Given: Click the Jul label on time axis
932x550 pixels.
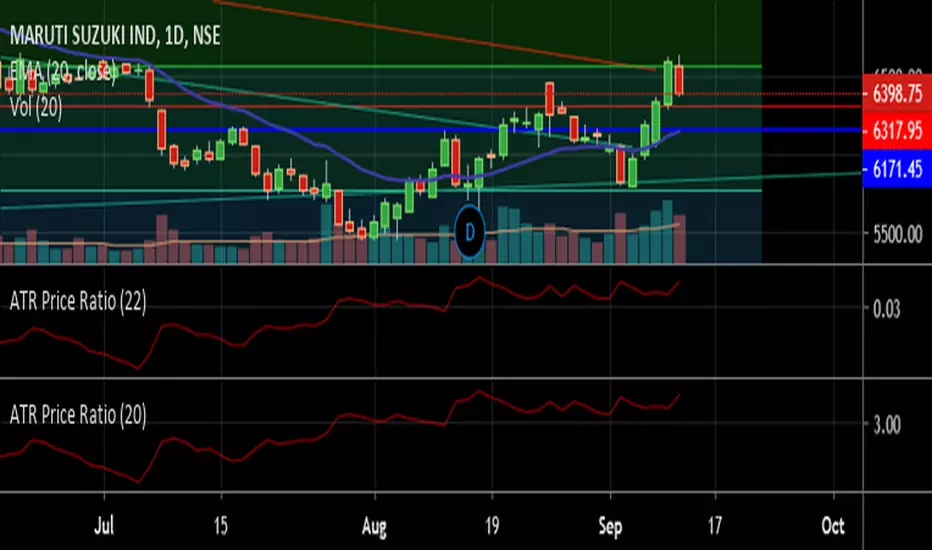Looking at the screenshot, I should point(104,526).
